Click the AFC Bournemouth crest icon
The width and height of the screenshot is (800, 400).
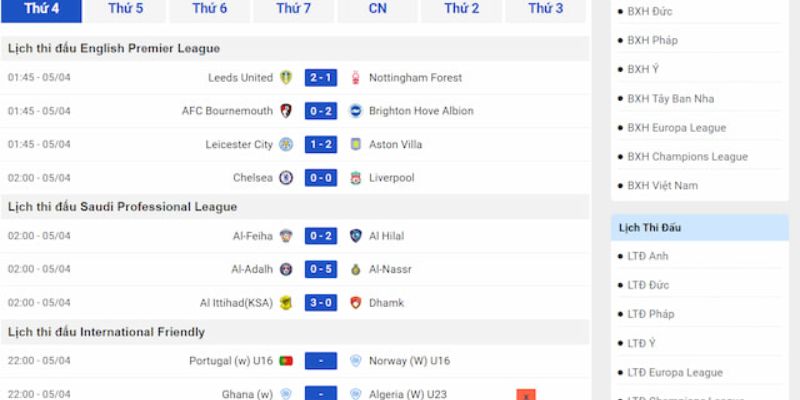point(286,111)
